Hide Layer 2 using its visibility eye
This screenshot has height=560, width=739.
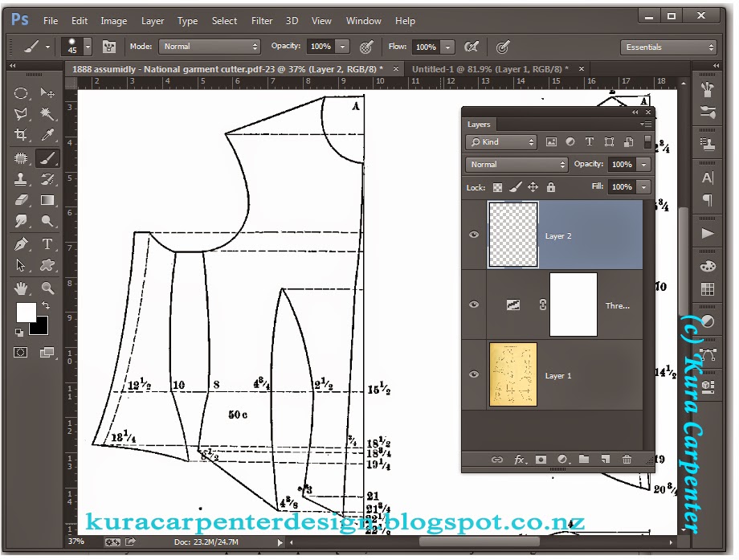474,235
